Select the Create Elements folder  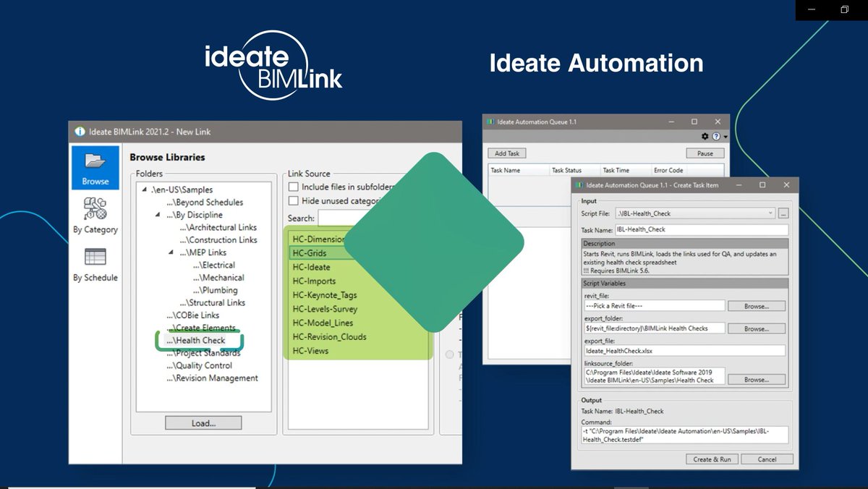(x=200, y=328)
